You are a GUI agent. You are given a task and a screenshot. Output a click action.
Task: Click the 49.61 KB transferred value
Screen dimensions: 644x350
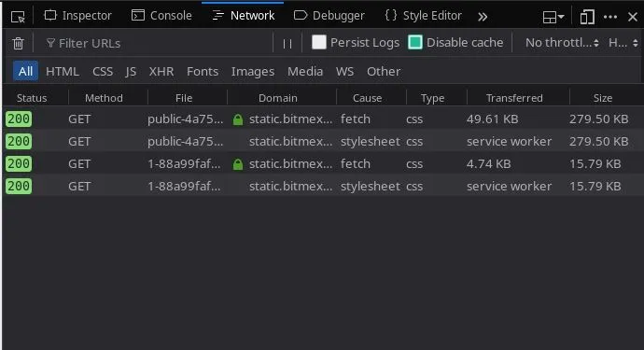pos(492,119)
